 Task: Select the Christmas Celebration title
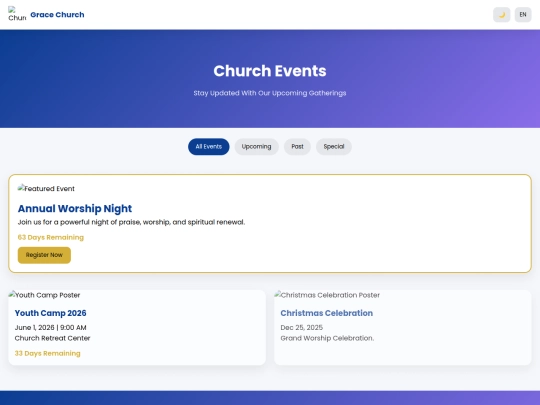(326, 313)
